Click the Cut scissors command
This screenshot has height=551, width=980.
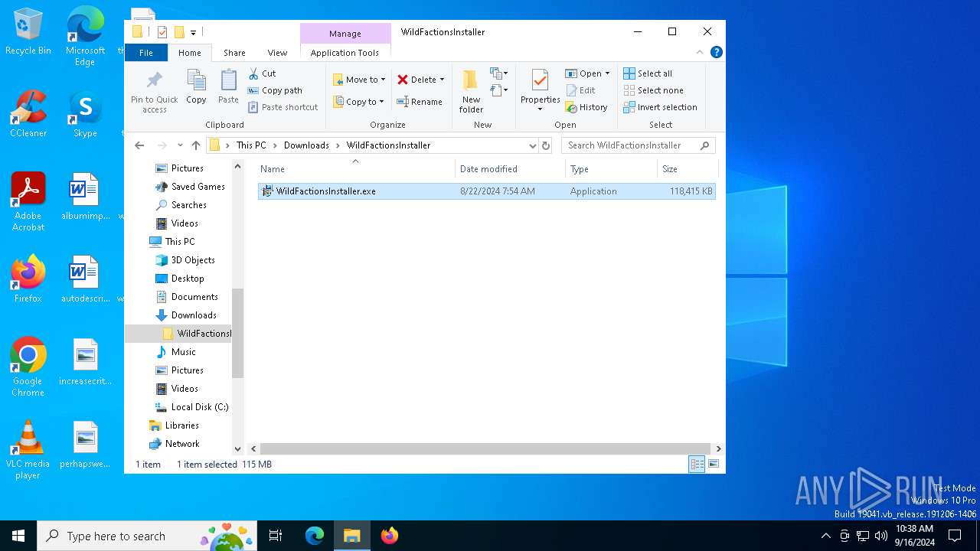click(x=263, y=73)
